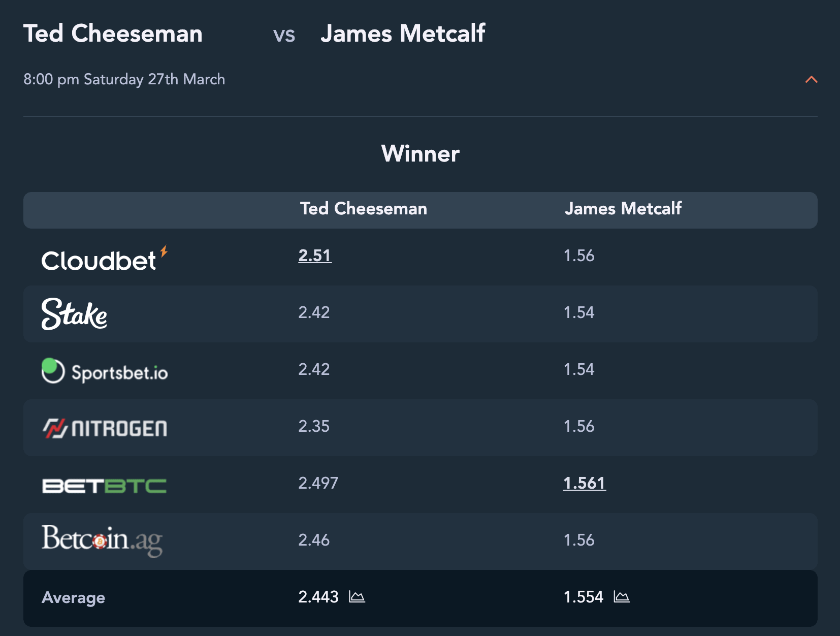Select Cloudbet's 2.51 odds for Ted Cheeseman
The image size is (840, 636).
tap(315, 256)
